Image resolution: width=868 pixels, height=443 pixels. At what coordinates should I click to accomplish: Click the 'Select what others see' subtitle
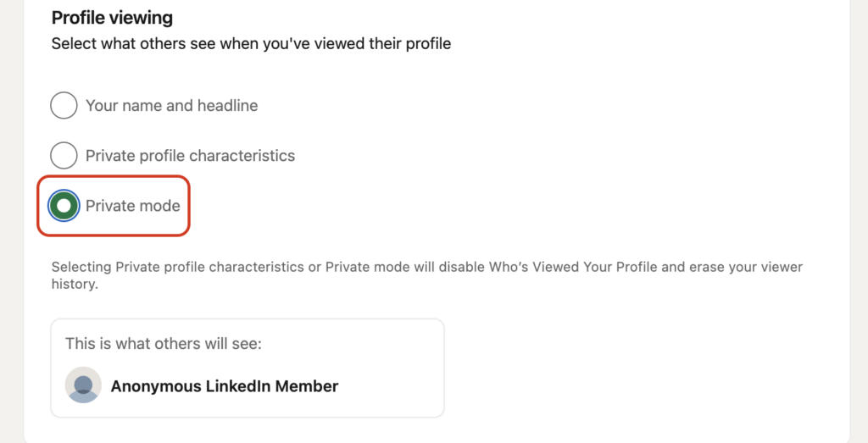[251, 44]
